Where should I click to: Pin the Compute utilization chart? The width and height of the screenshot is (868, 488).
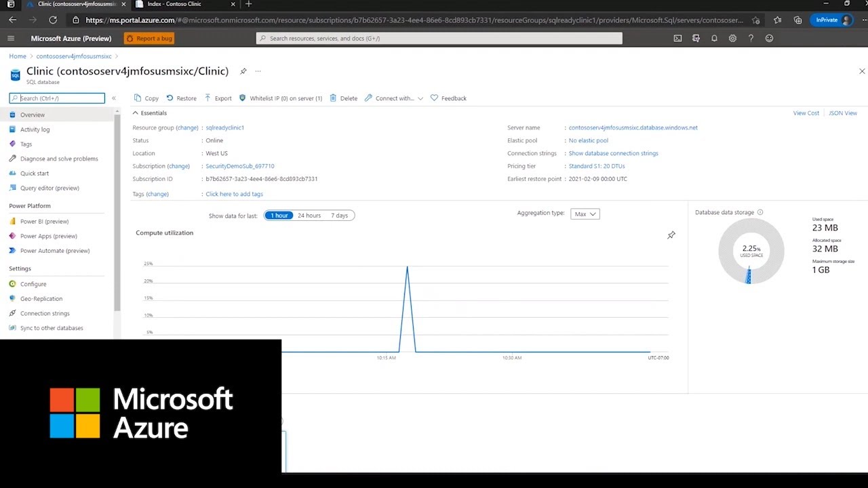tap(671, 235)
